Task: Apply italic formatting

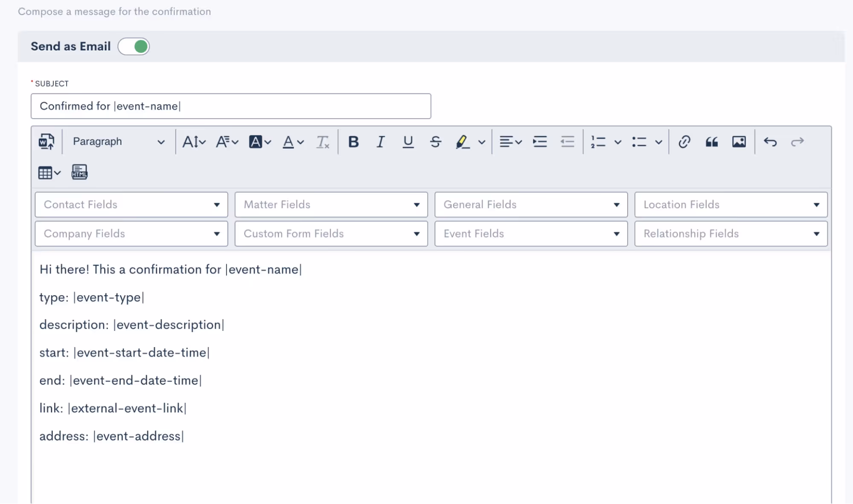Action: pyautogui.click(x=380, y=142)
